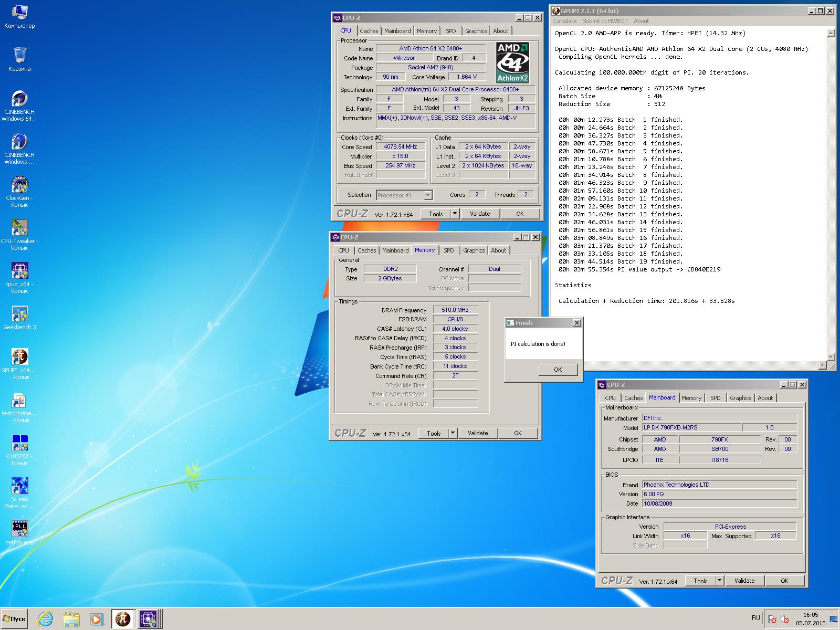Expand Tools arrow in Mainboard CPU-Z window
This screenshot has height=630, width=840.
coord(719,581)
